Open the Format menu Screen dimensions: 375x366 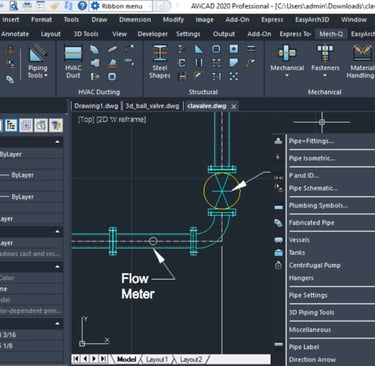(41, 20)
